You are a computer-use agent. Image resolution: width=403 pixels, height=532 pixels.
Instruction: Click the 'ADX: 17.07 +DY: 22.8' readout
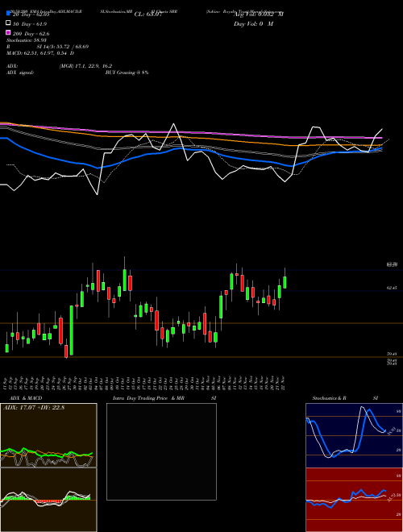[34, 407]
